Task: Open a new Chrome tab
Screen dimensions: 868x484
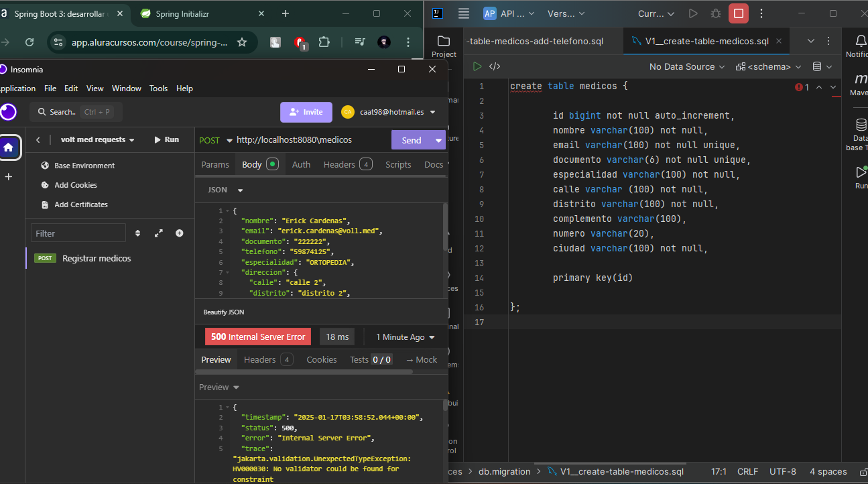Action: click(286, 13)
